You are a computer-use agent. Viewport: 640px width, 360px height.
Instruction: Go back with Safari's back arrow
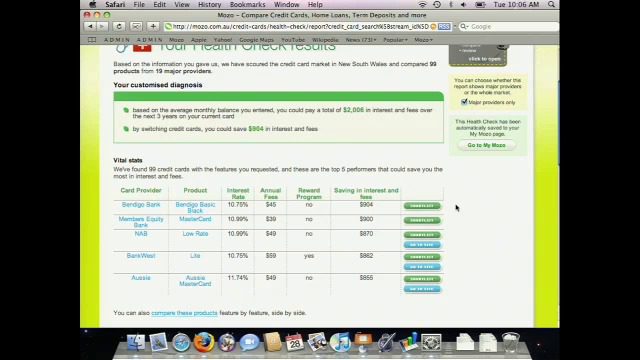coord(90,27)
